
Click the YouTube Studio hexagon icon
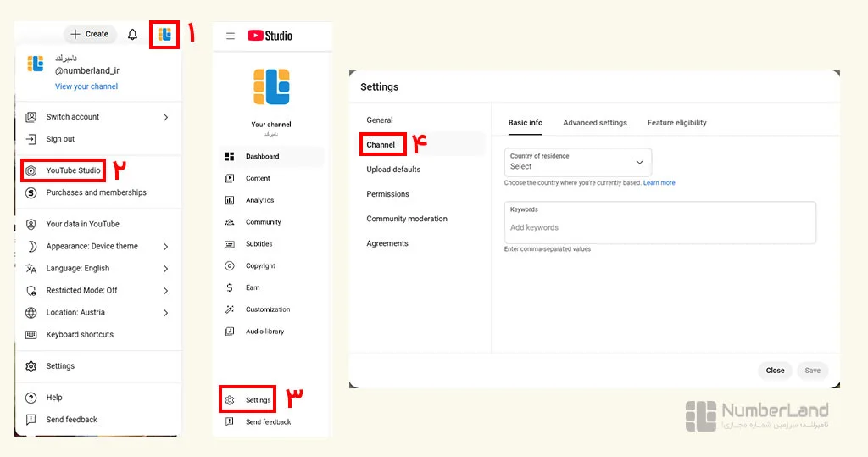(31, 170)
